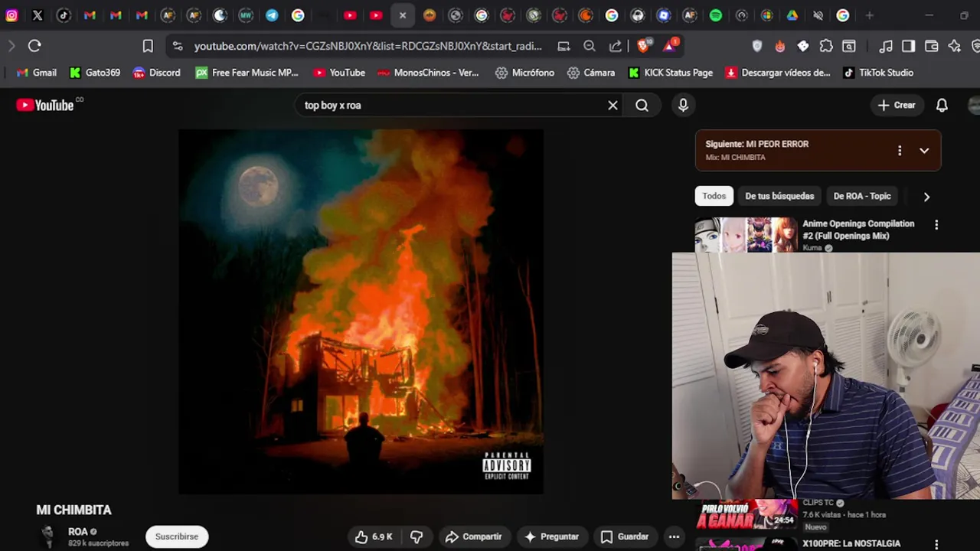Clear the YouTube search text
The image size is (980, 551).
click(612, 106)
